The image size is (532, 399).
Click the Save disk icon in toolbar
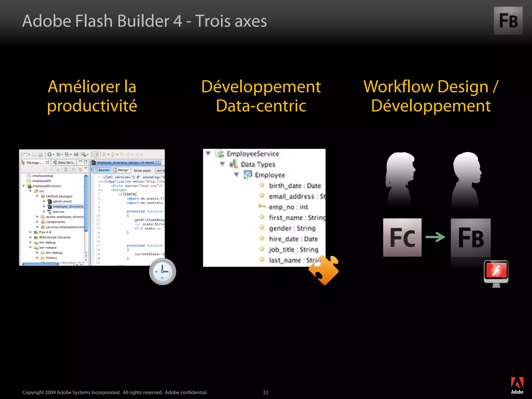pyautogui.click(x=34, y=154)
